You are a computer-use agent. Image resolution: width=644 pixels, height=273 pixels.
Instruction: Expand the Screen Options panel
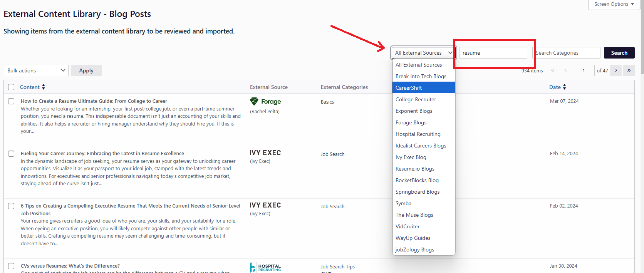(614, 4)
